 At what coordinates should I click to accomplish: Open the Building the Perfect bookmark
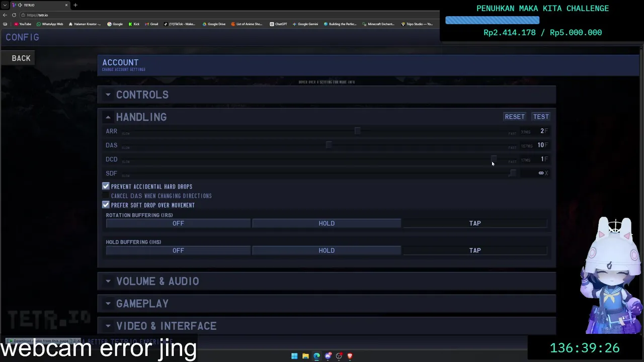[340, 24]
